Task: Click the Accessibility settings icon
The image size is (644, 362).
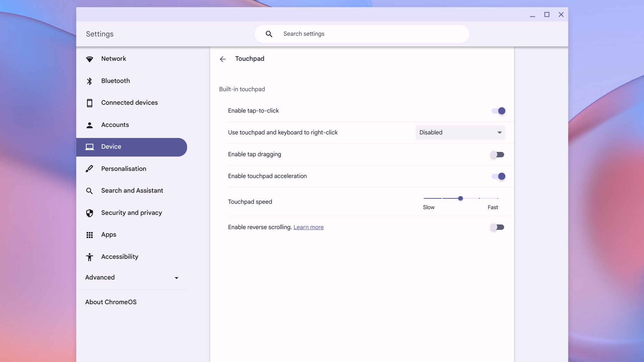Action: coord(89,257)
